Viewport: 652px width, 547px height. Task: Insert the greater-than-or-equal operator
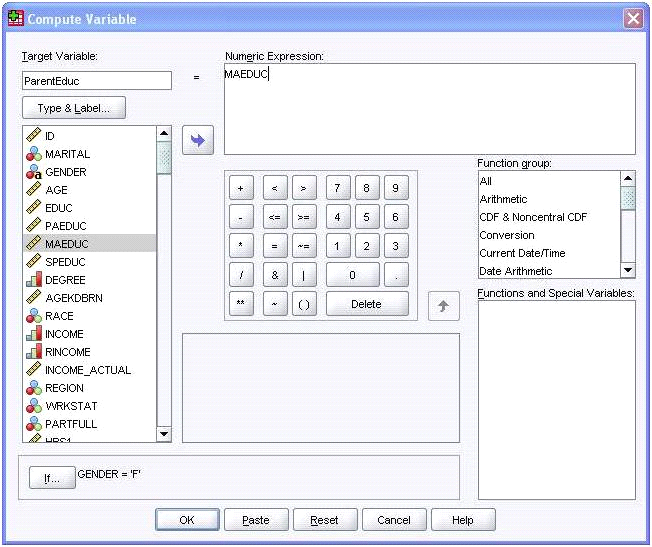coord(304,217)
